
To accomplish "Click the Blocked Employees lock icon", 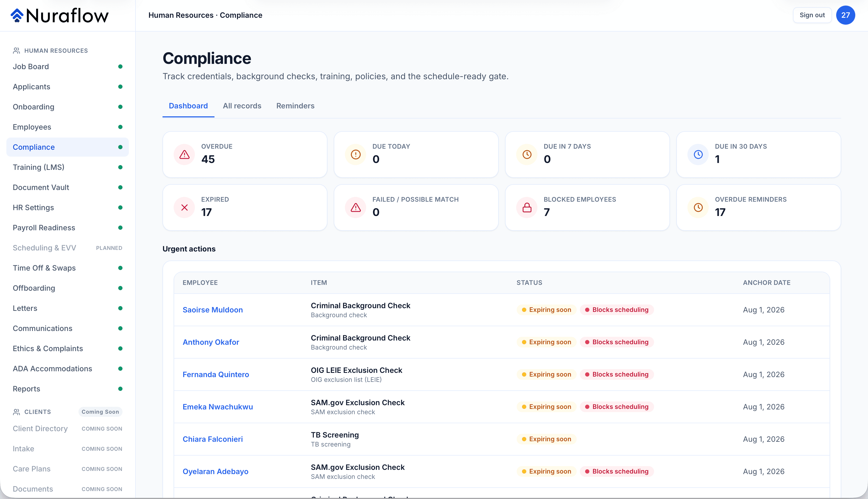I will pyautogui.click(x=527, y=208).
